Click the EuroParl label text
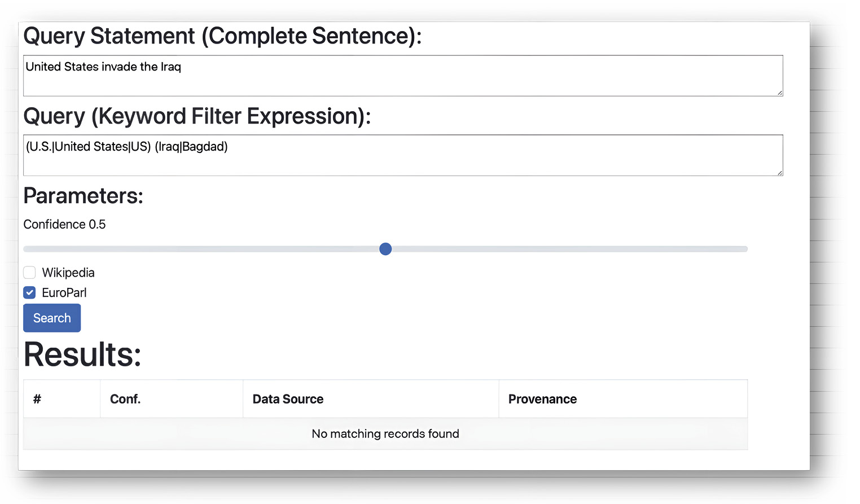The height and width of the screenshot is (504, 860). pos(64,292)
